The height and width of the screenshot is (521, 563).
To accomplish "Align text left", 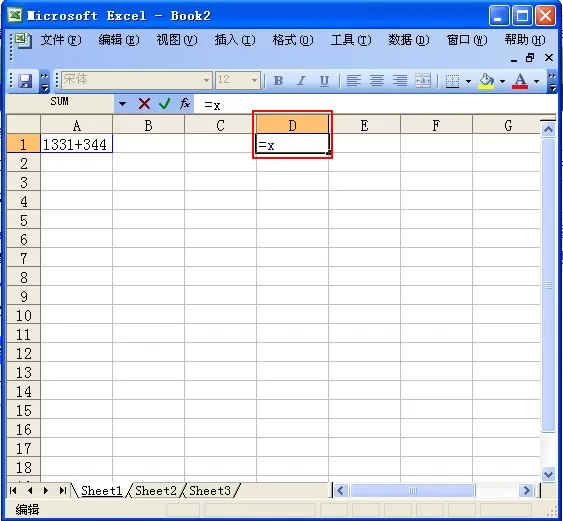I will pos(354,81).
